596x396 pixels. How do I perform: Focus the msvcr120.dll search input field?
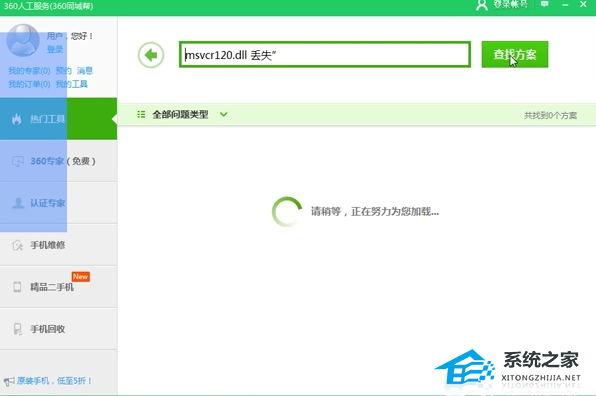click(325, 55)
